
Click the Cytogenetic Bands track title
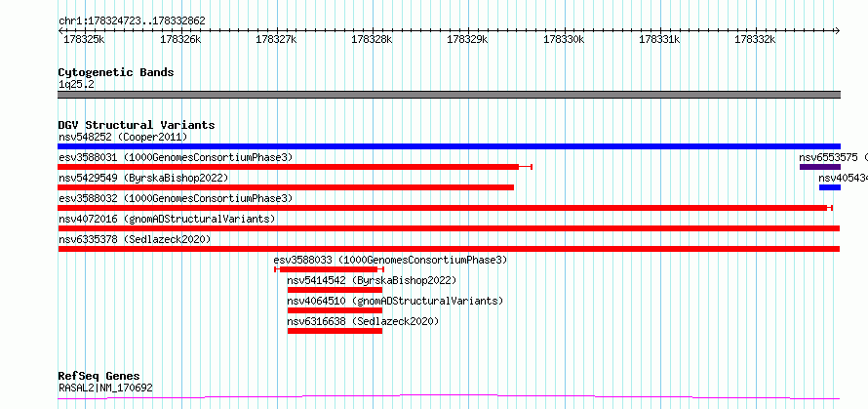(x=116, y=72)
